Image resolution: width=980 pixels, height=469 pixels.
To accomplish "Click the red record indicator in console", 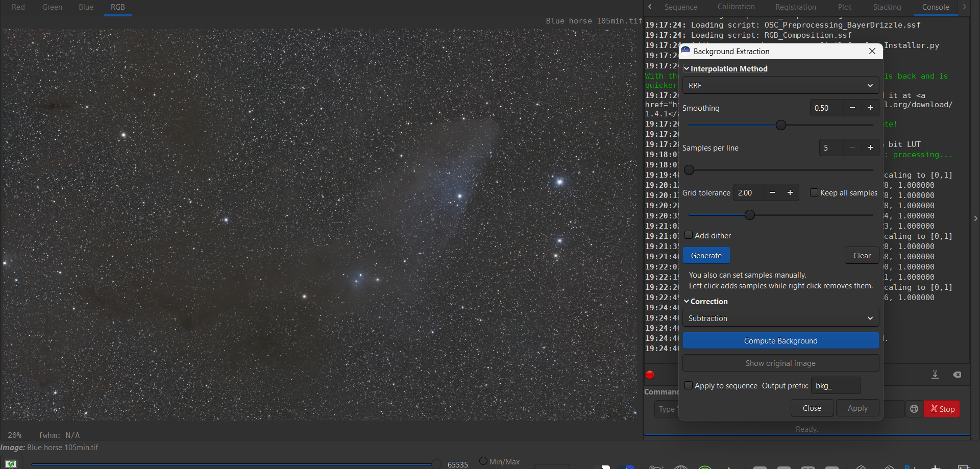I will (650, 375).
